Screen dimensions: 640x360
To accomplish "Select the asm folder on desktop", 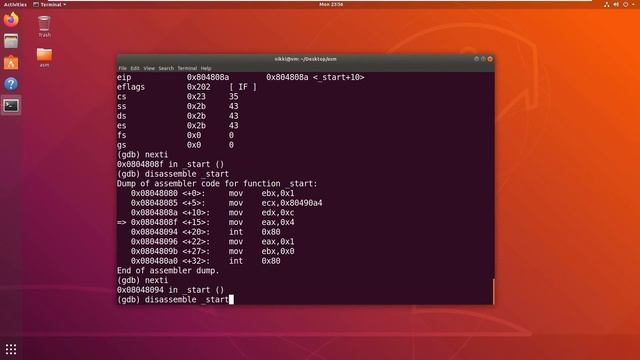I will 44,58.
